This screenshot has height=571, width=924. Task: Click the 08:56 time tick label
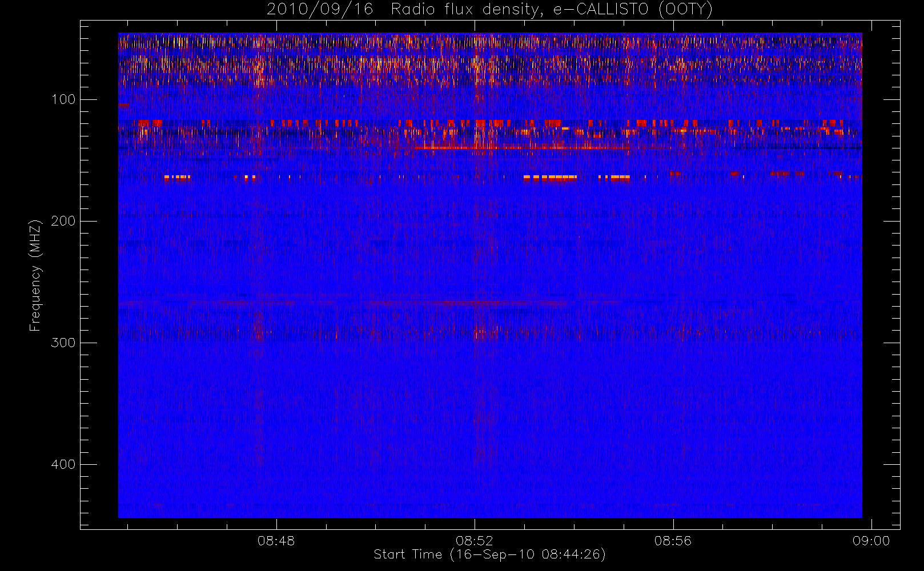[673, 541]
